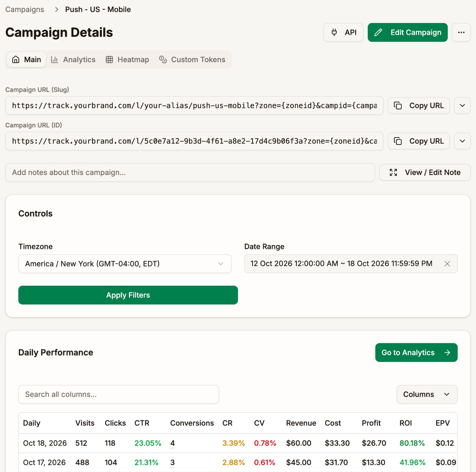Select the Campaign URL (Slug) text field

[x=194, y=106]
